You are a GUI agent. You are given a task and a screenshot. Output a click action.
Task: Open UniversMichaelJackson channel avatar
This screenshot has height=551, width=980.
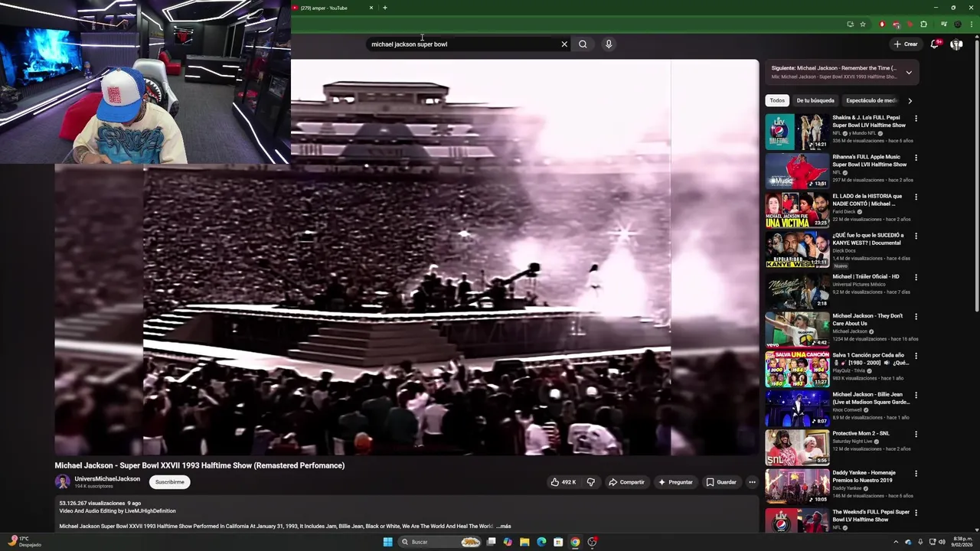[x=62, y=482]
